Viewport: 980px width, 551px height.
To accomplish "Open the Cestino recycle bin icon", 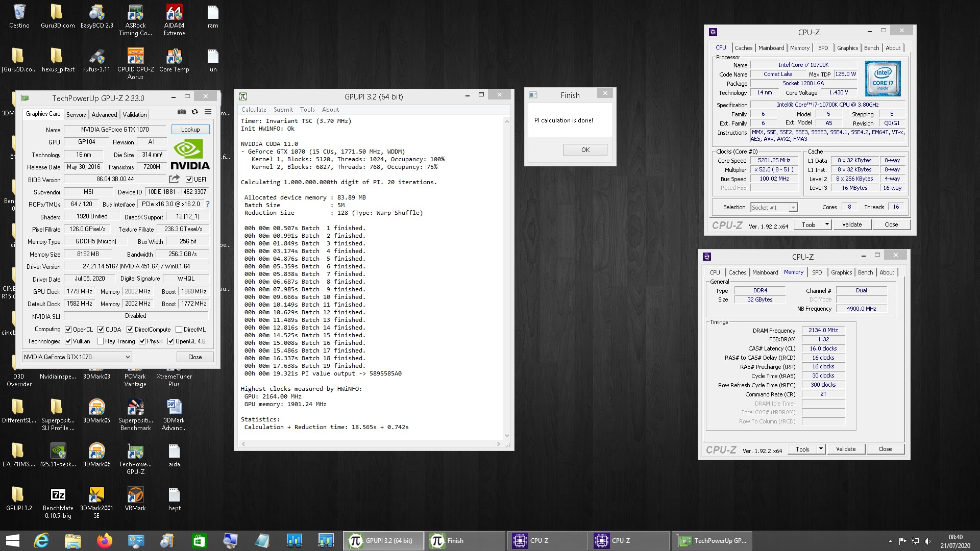I will pos(19,16).
